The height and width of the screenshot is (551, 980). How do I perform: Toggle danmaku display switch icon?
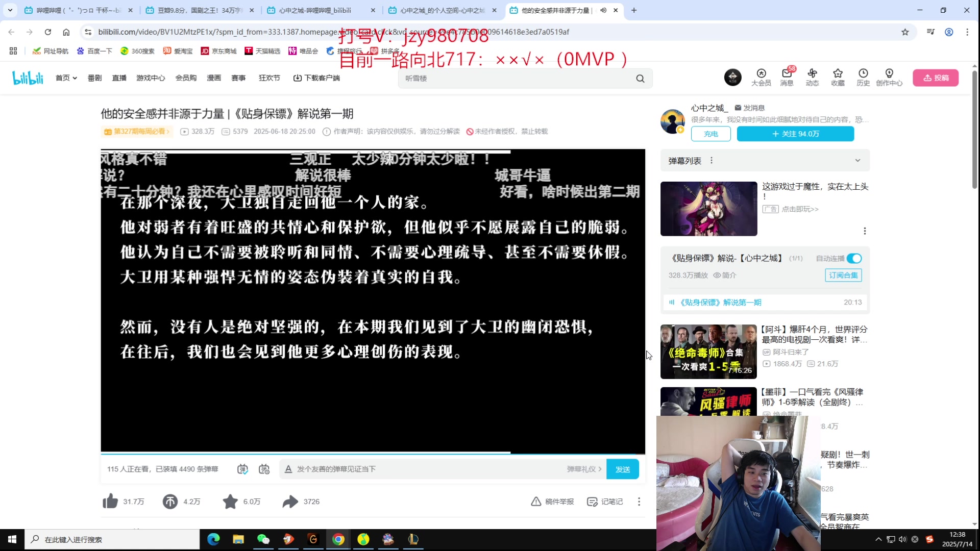click(x=242, y=469)
